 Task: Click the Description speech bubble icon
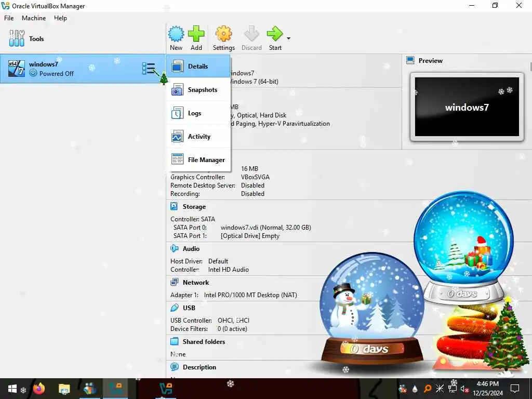pos(174,367)
